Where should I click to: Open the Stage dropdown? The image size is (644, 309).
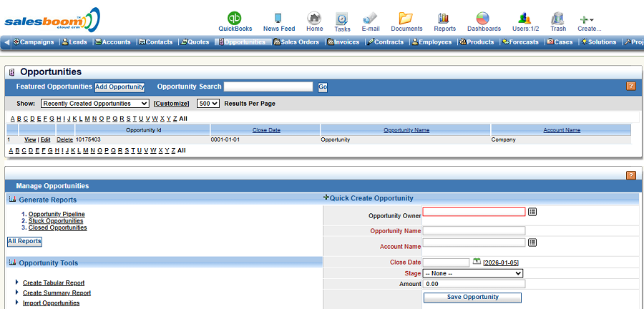(x=472, y=273)
